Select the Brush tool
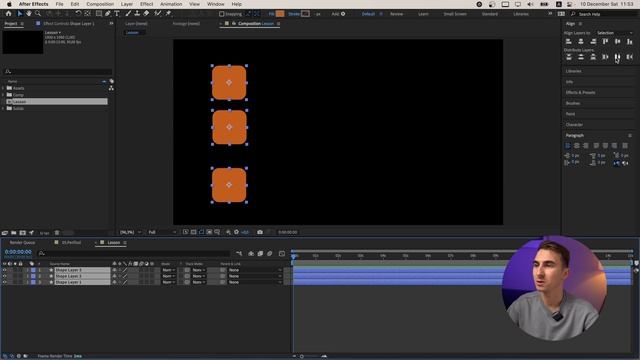 (x=128, y=14)
